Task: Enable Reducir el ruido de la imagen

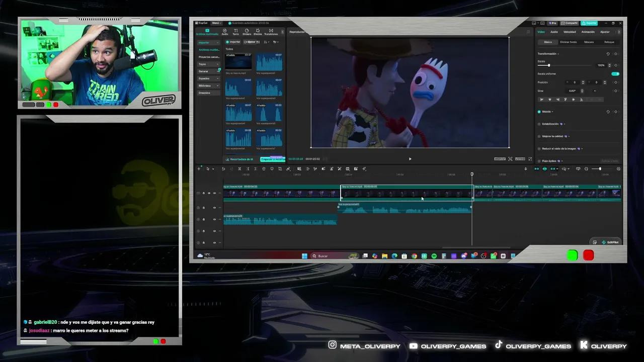Action: pyautogui.click(x=539, y=149)
